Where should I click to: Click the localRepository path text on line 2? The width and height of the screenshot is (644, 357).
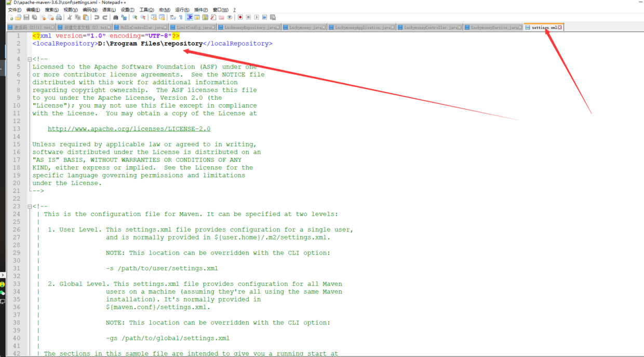pyautogui.click(x=150, y=44)
